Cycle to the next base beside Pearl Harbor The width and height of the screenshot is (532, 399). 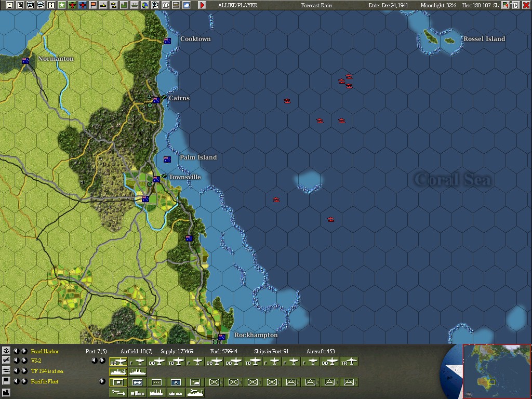pyautogui.click(x=24, y=352)
